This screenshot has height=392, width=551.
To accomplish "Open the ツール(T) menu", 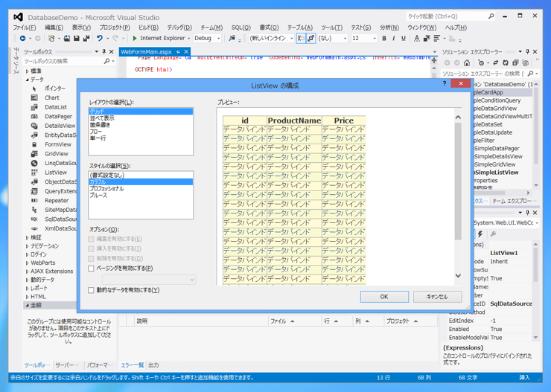I will [x=332, y=28].
